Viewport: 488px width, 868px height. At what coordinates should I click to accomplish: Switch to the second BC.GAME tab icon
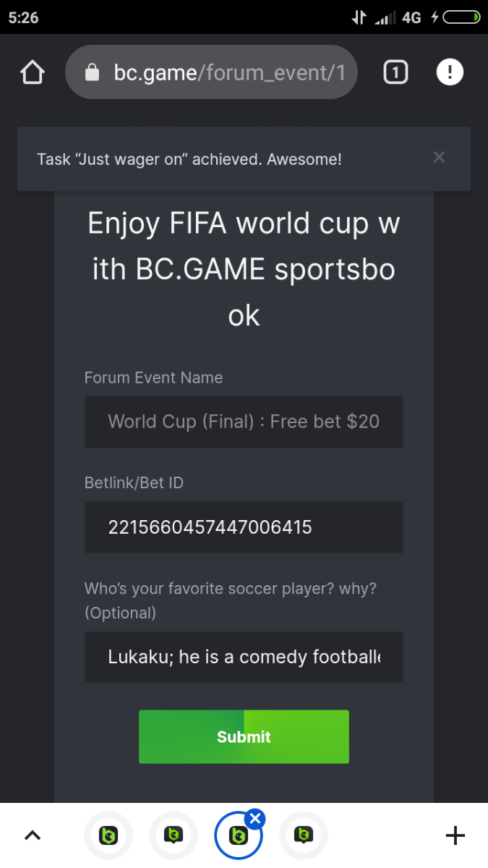174,835
